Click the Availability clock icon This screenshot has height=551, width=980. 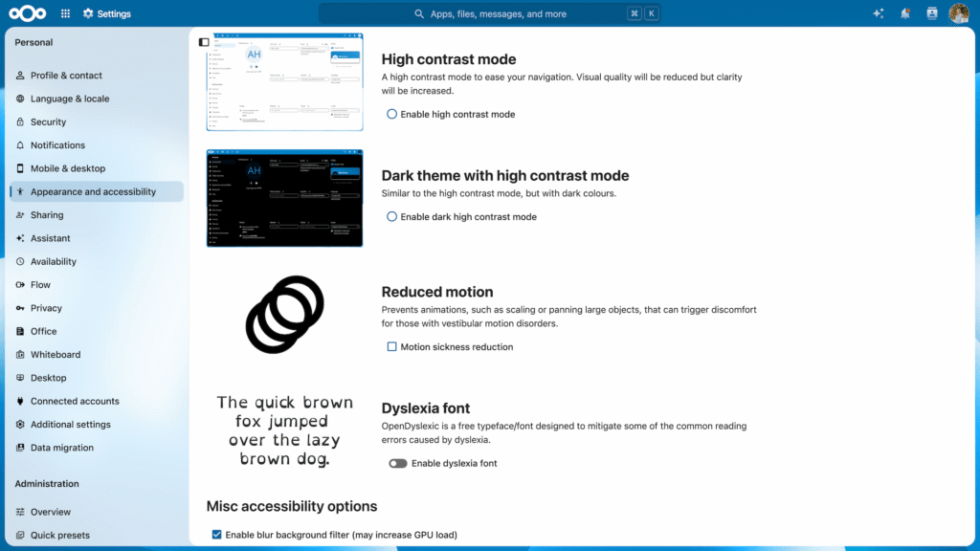[20, 261]
